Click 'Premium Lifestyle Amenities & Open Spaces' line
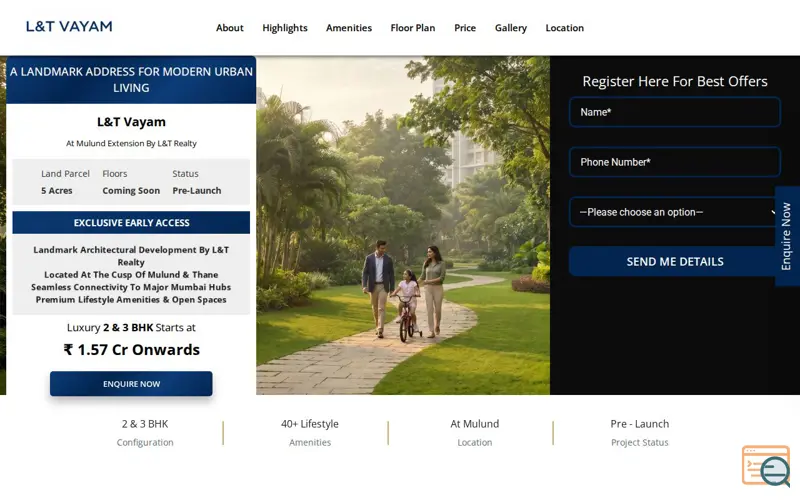 131,300
